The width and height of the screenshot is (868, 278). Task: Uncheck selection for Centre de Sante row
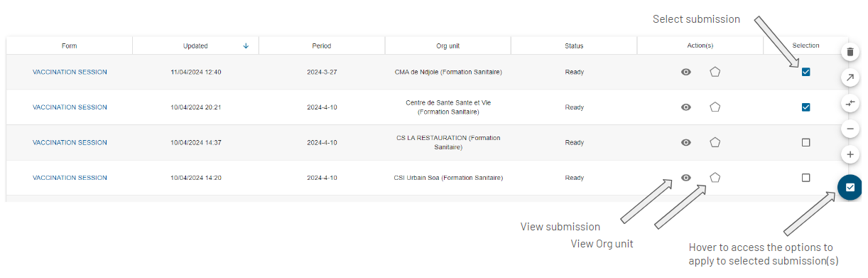(x=805, y=107)
